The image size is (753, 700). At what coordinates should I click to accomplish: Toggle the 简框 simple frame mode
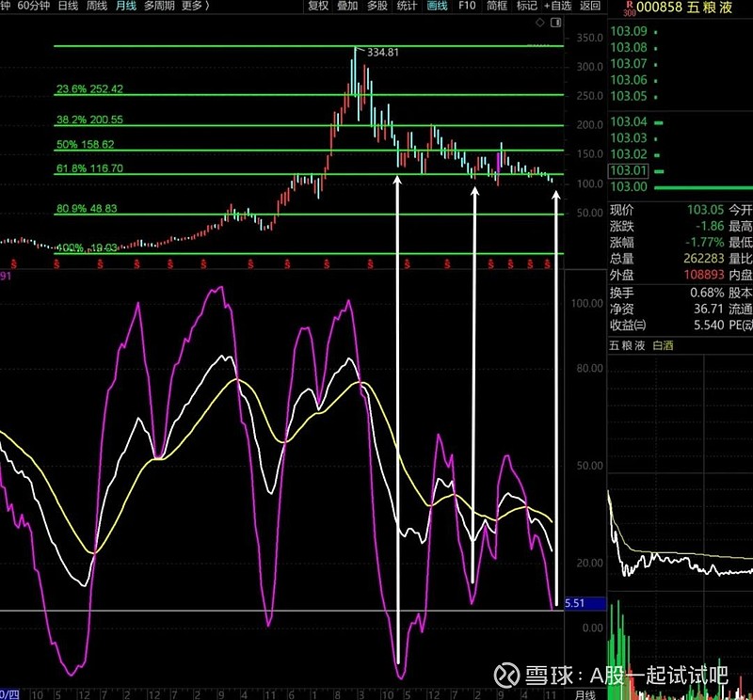pos(497,6)
